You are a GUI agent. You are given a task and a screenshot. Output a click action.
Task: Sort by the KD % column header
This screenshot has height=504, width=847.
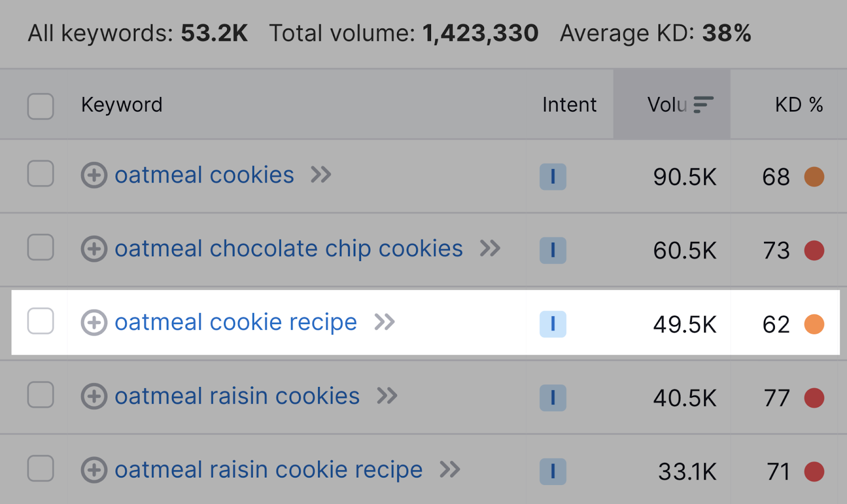click(x=799, y=105)
